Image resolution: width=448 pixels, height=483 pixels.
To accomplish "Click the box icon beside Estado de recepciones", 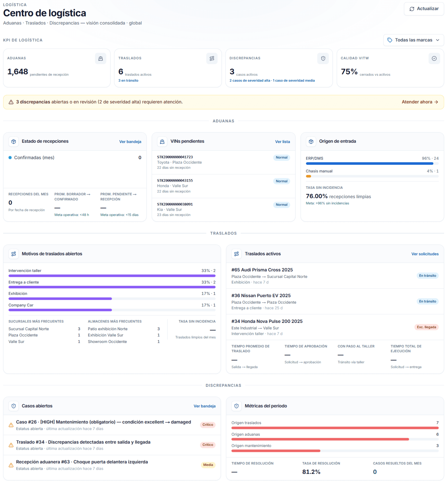I will [x=14, y=141].
